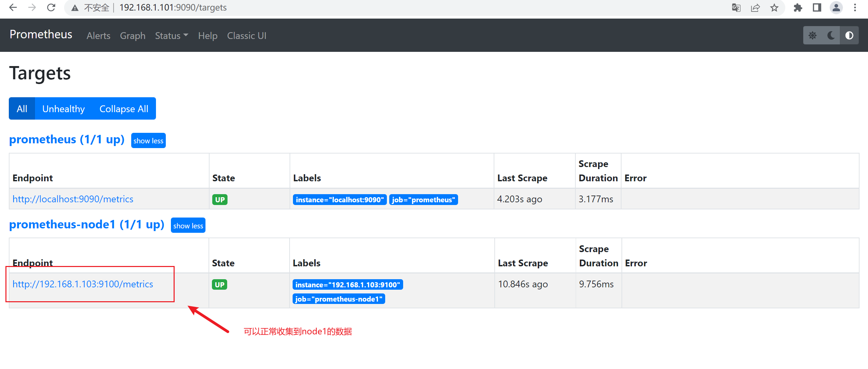868x369 pixels.
Task: Switch to dark theme moon icon
Action: coord(831,36)
